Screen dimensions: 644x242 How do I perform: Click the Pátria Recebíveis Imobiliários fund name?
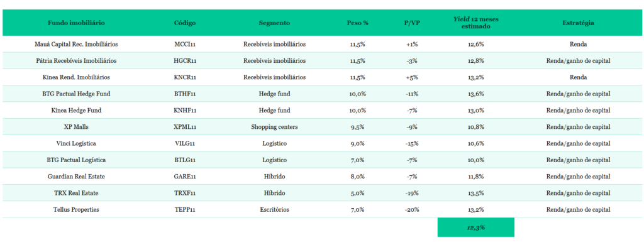coord(76,61)
